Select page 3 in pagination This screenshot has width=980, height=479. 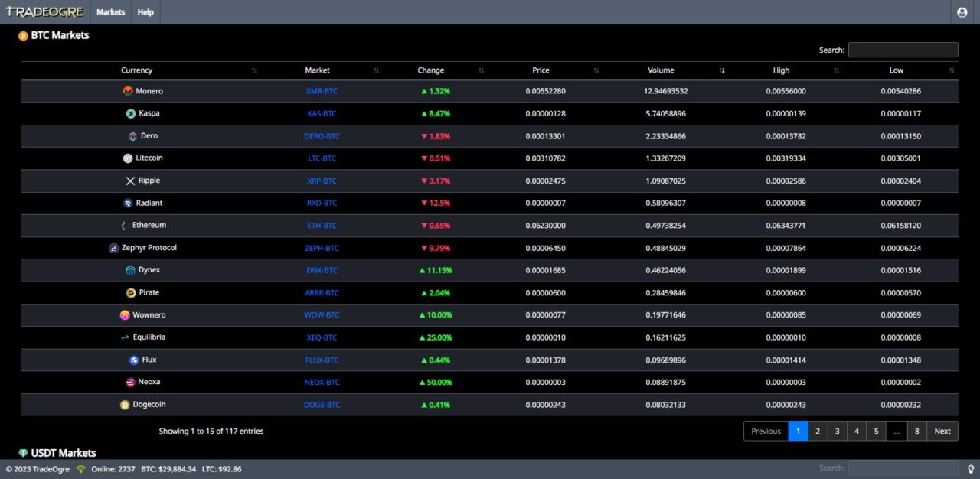click(838, 432)
